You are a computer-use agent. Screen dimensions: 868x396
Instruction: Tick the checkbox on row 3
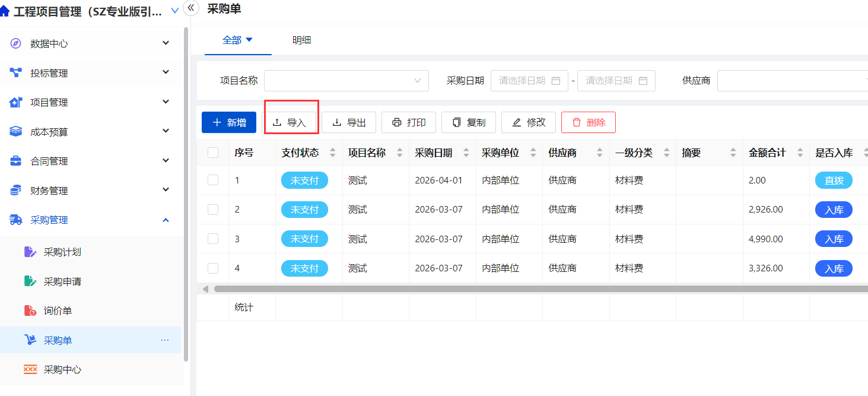[212, 239]
